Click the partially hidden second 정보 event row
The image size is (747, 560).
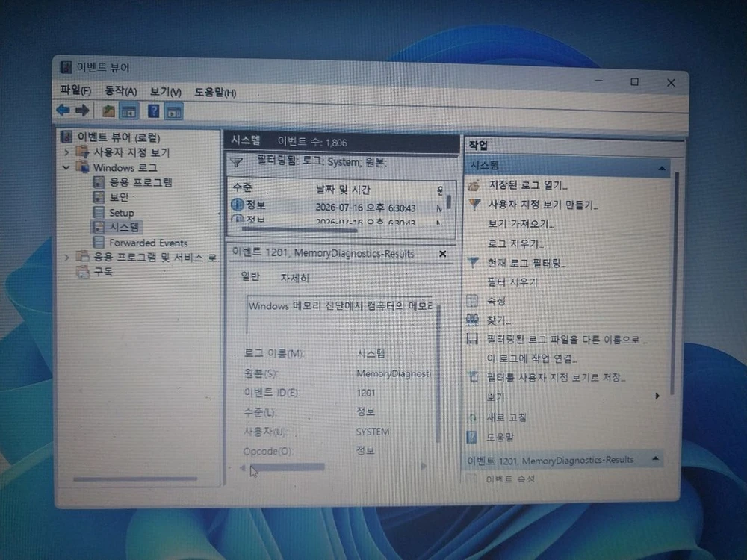tap(338, 220)
